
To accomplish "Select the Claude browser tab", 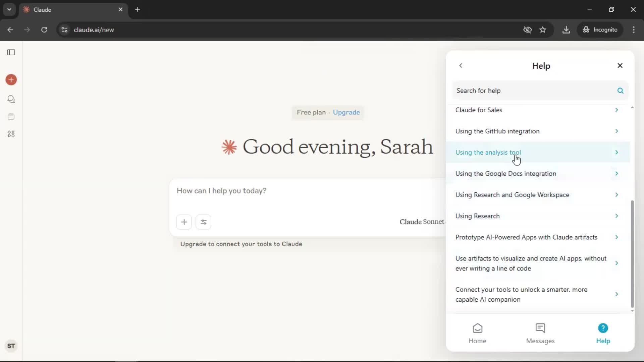I will coord(73,10).
